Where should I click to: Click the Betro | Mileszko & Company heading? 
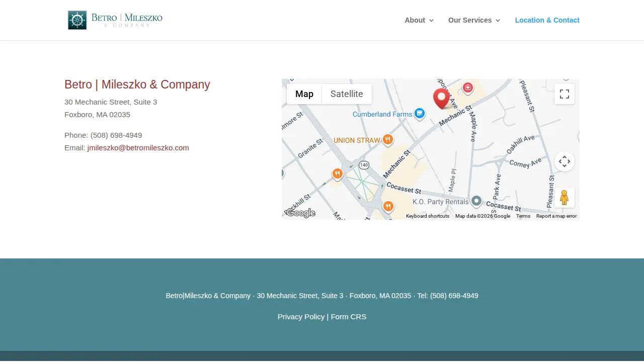pyautogui.click(x=137, y=84)
